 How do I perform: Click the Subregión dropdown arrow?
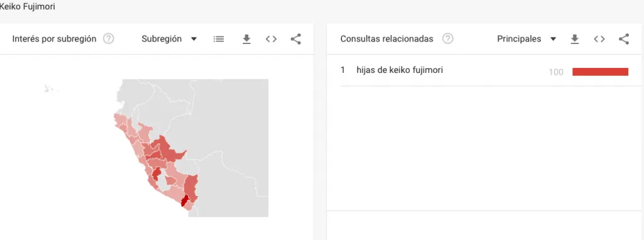coord(194,39)
